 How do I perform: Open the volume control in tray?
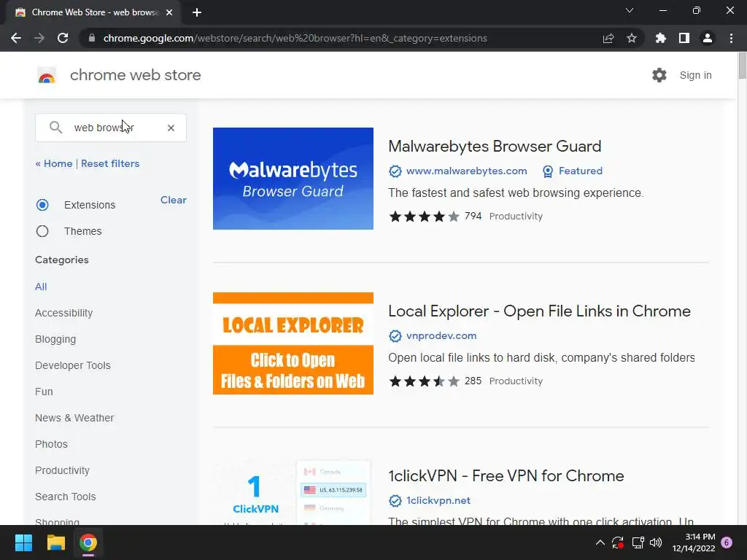[656, 542]
